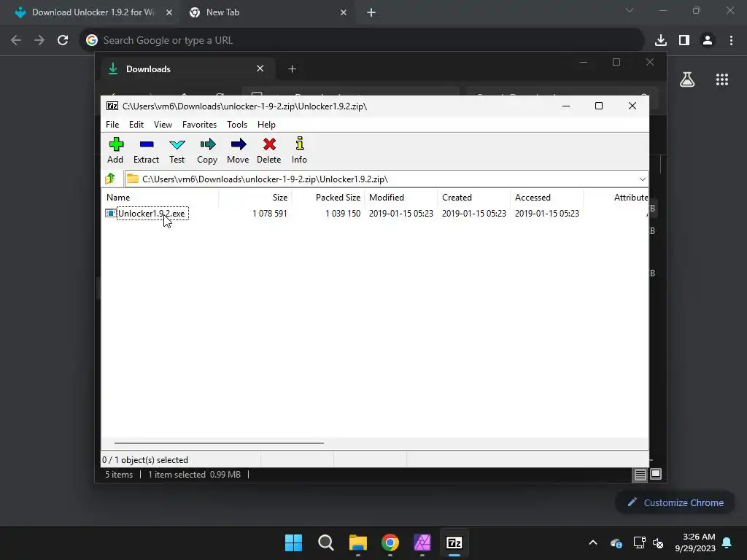Open the 7-Zip File menu
This screenshot has height=560, width=747.
(112, 124)
